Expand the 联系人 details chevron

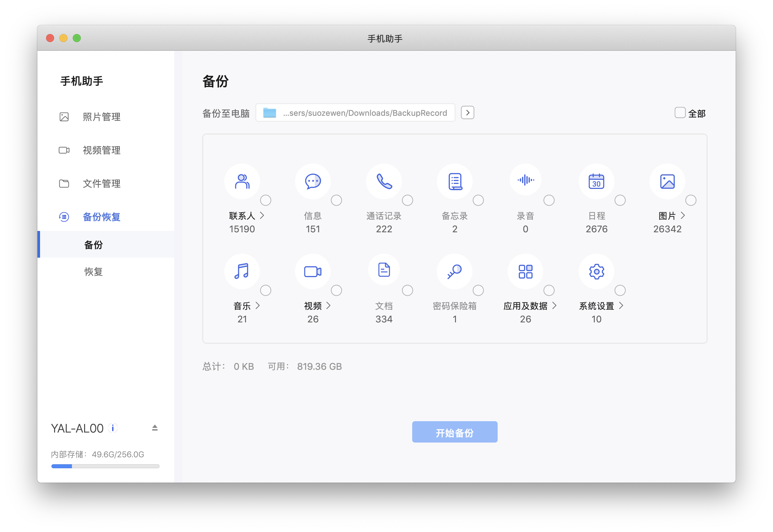262,216
